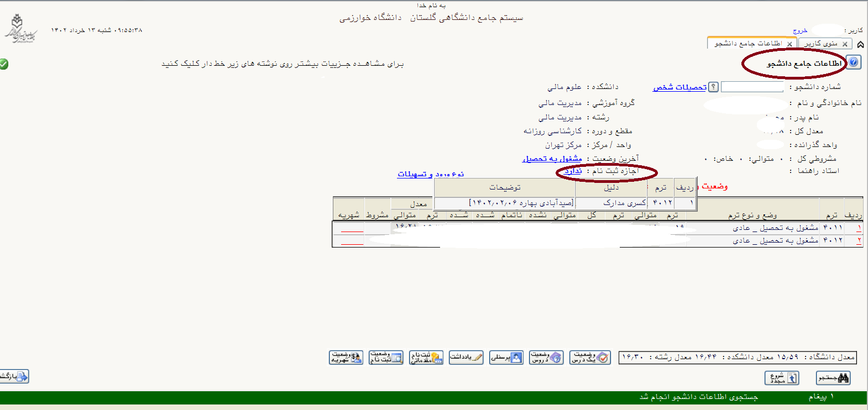868x410 pixels.
Task: Open the نوع دوره و تسهیلات link
Action: pos(430,174)
